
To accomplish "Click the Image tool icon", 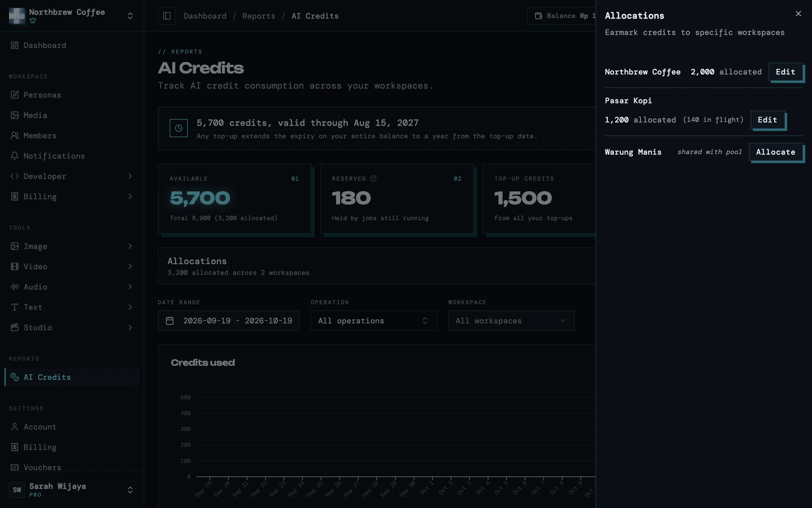I will point(14,246).
